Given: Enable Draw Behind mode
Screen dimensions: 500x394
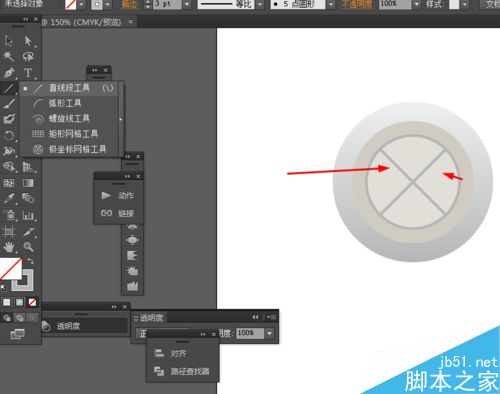Looking at the screenshot, I should 19,318.
